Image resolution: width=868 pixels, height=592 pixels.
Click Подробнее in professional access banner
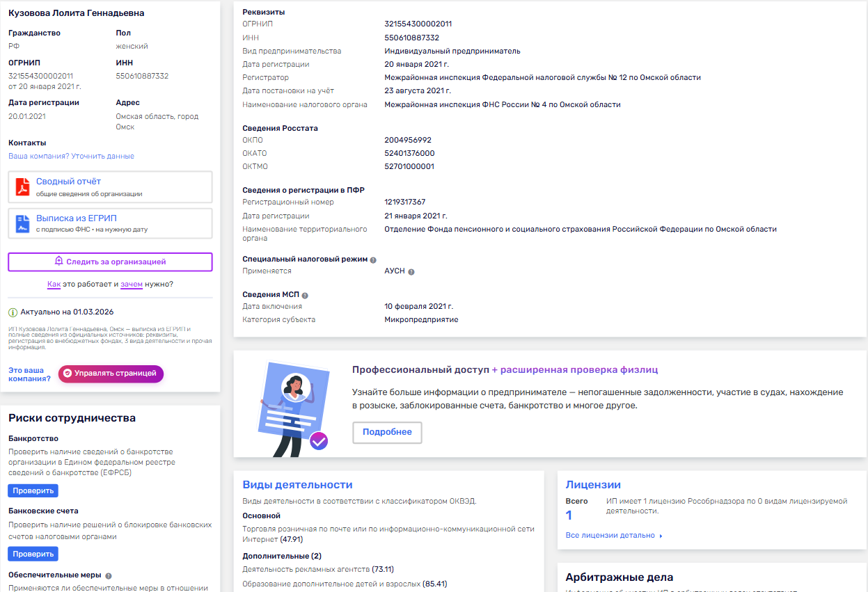point(386,432)
